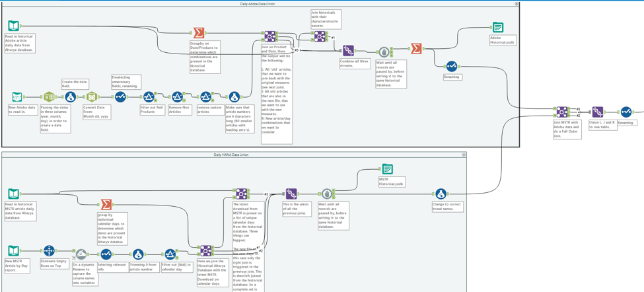This screenshot has width=644, height=292.
Task: Select the MSTR Historical.yxdb Output Data tool
Action: 387,168
